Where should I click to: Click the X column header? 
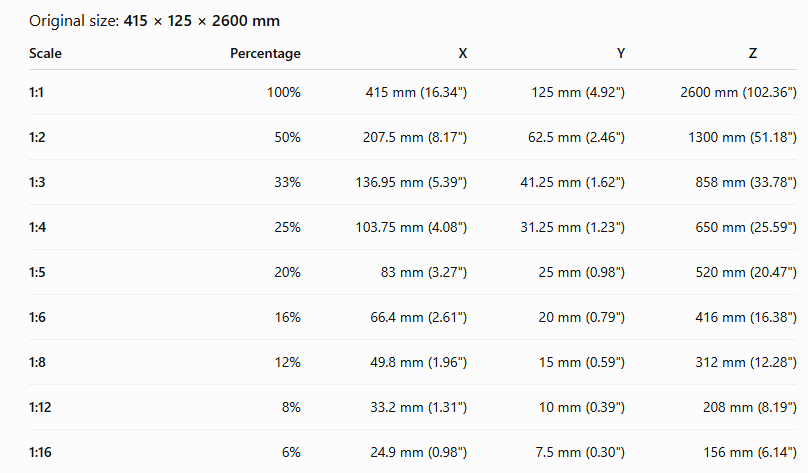463,53
